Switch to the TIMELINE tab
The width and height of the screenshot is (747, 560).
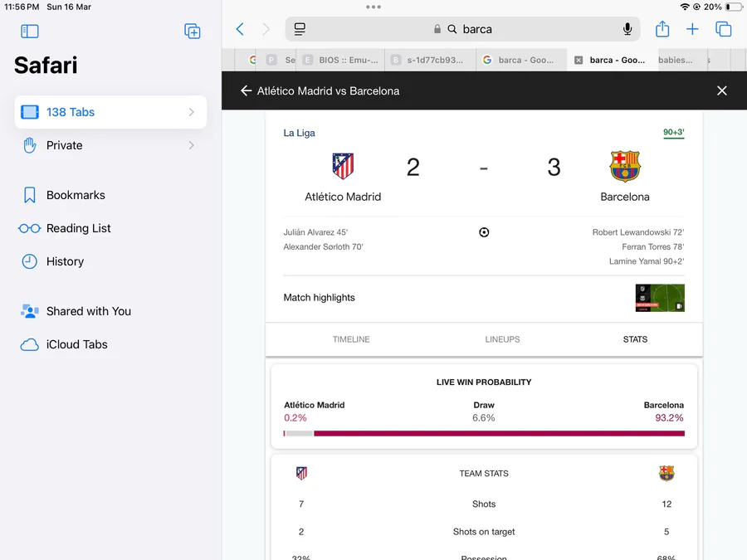click(x=351, y=339)
